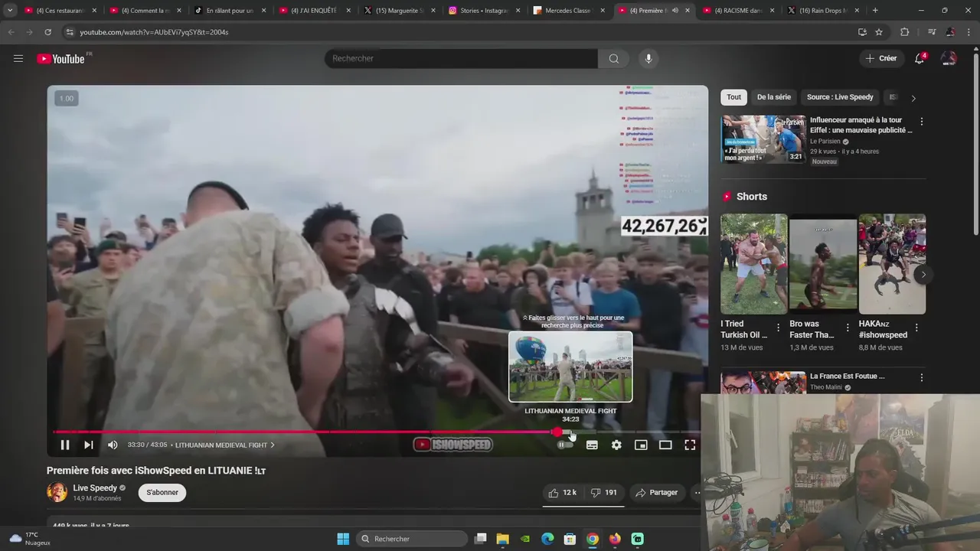The width and height of the screenshot is (980, 551).
Task: Bookmark this page with the star
Action: coord(879,32)
